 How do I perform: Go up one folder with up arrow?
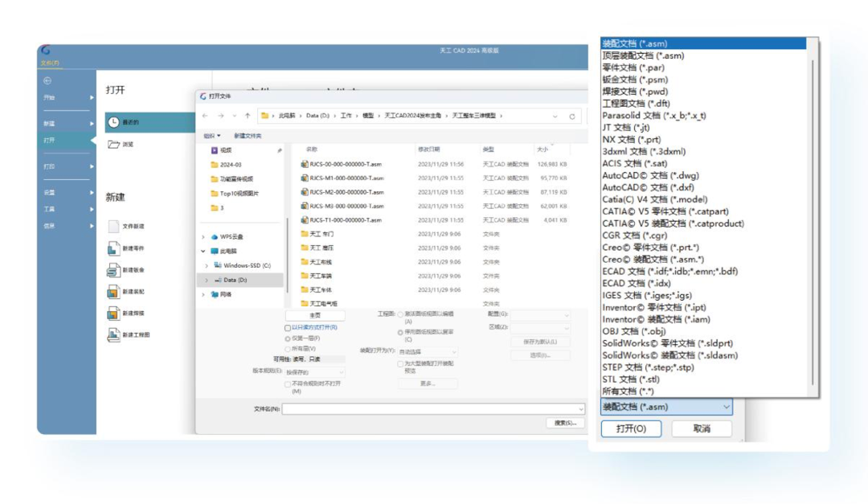247,116
